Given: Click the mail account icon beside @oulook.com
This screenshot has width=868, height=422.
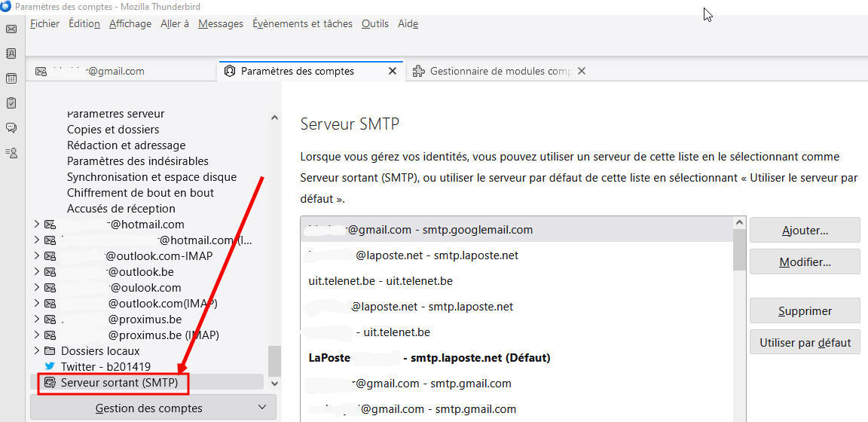Looking at the screenshot, I should [x=50, y=287].
